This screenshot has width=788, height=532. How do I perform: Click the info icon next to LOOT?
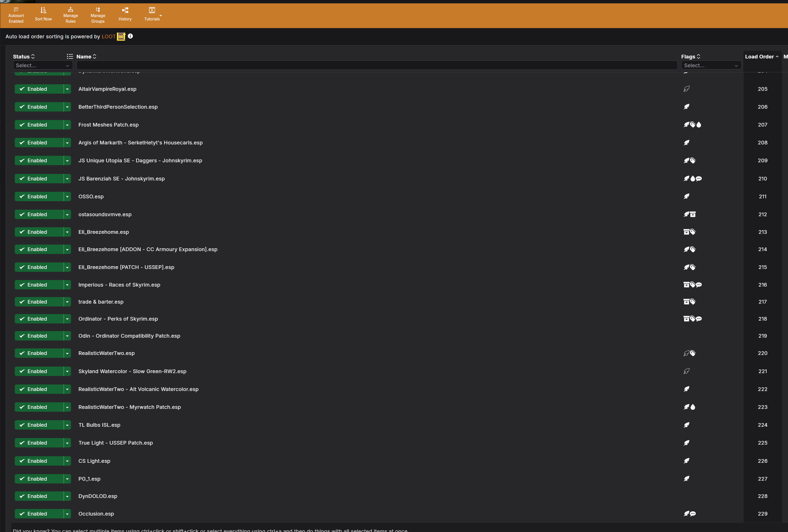[x=130, y=36]
